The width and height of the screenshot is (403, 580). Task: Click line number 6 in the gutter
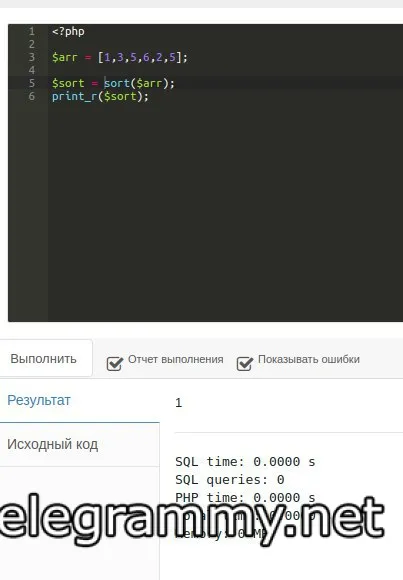(31, 96)
